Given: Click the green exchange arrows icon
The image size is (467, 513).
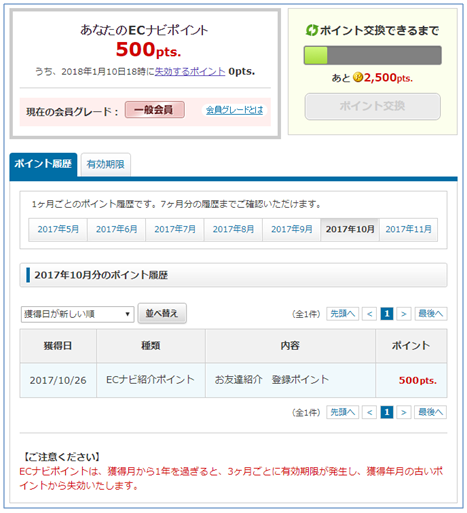Looking at the screenshot, I should tap(312, 30).
